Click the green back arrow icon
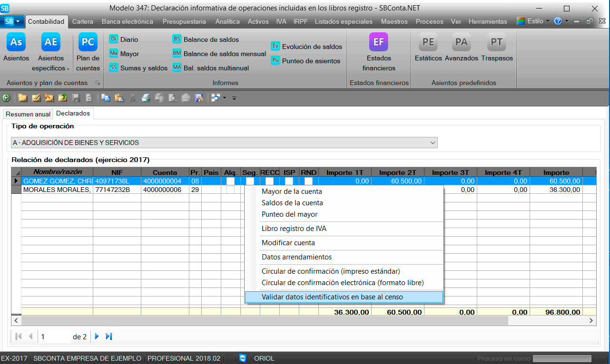Viewport: 610px width, 364px height. [x=6, y=98]
